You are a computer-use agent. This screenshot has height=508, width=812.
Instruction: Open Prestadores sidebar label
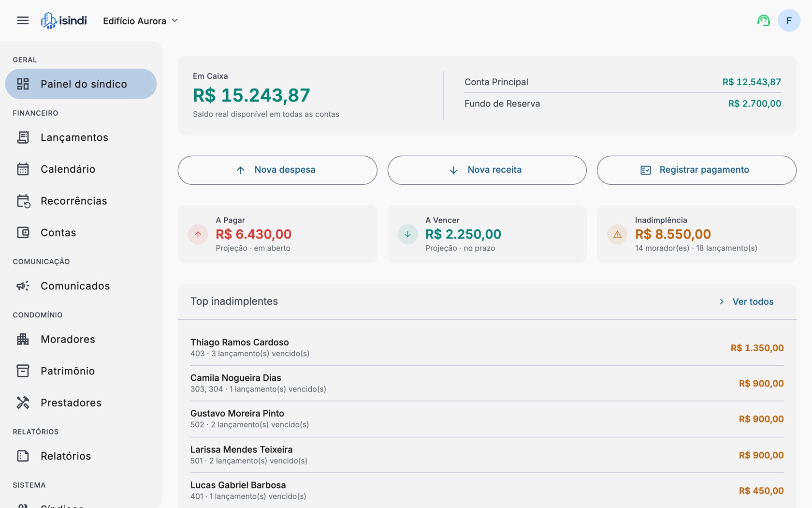(71, 403)
